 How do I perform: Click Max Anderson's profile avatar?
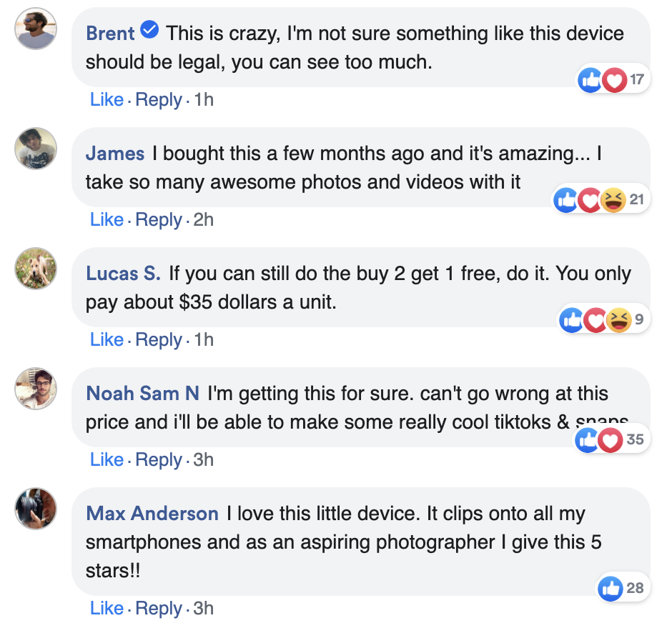click(36, 509)
